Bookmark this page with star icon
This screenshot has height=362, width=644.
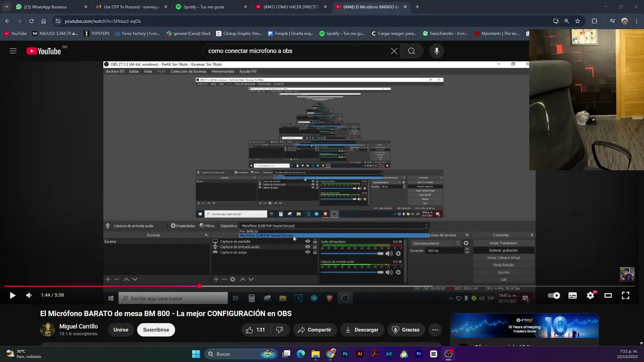click(x=578, y=21)
